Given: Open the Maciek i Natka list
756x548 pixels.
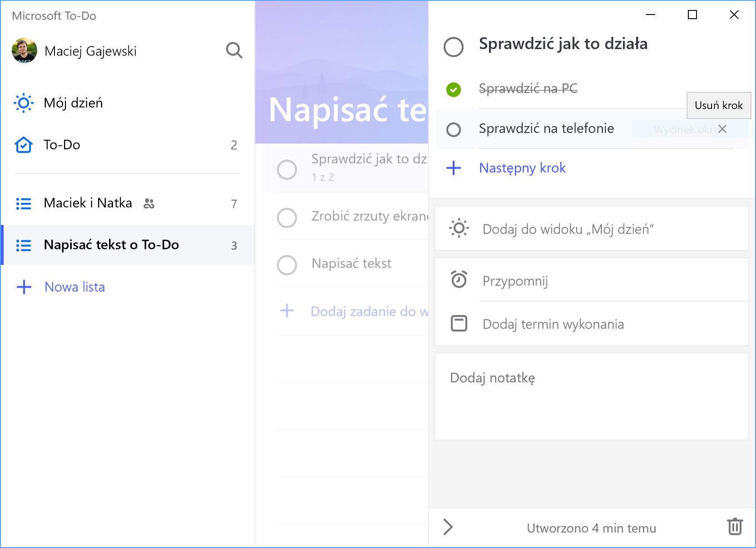Looking at the screenshot, I should (x=128, y=203).
